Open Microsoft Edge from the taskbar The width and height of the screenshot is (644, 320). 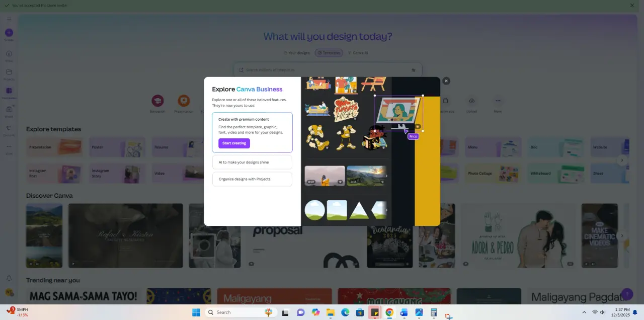click(x=345, y=312)
